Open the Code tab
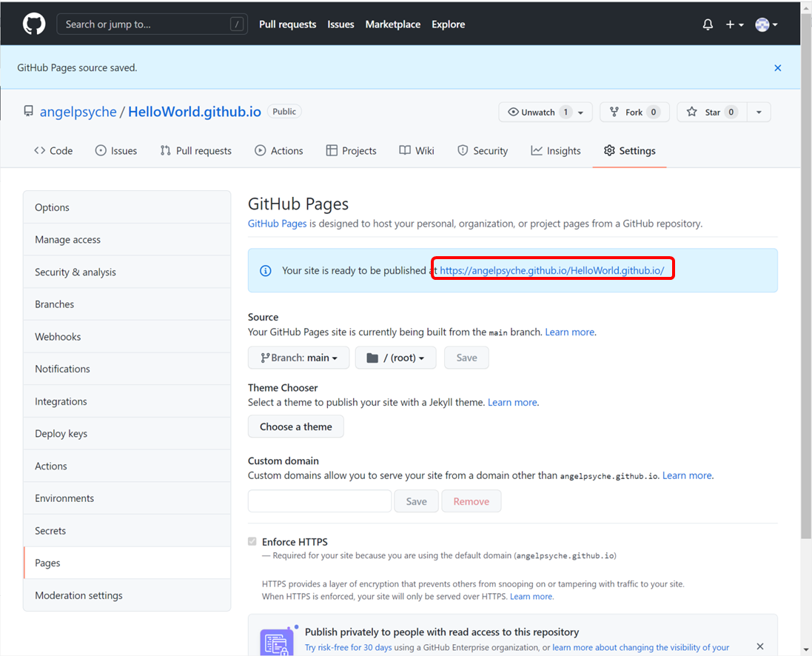This screenshot has width=812, height=656. 53,151
